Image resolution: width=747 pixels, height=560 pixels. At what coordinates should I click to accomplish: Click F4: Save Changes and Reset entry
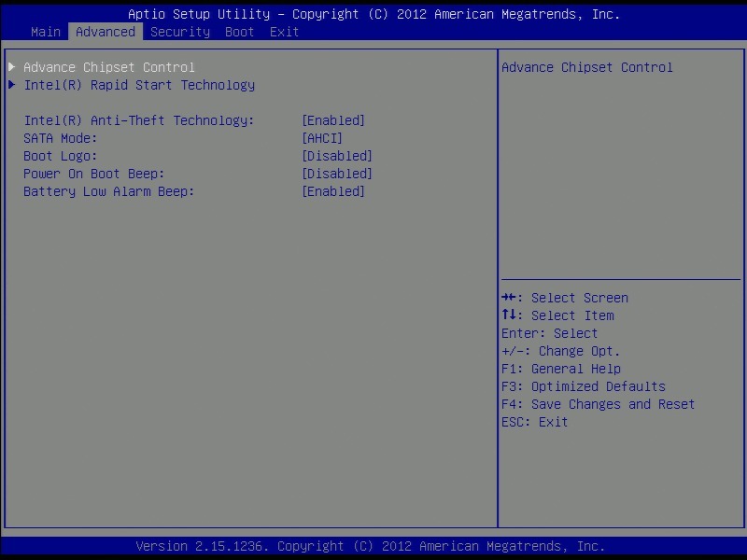(599, 404)
